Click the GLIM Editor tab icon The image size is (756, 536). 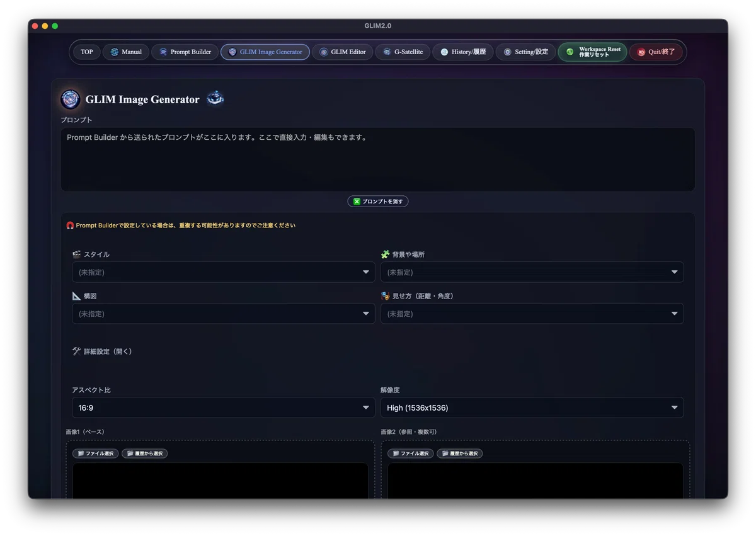pyautogui.click(x=324, y=52)
